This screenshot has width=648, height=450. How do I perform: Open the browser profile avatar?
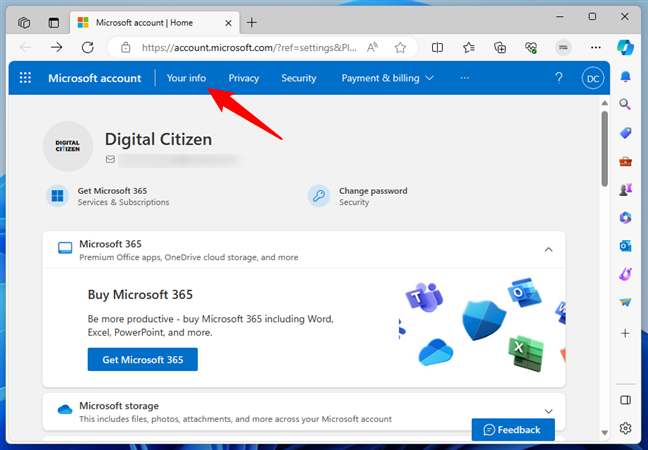click(563, 48)
